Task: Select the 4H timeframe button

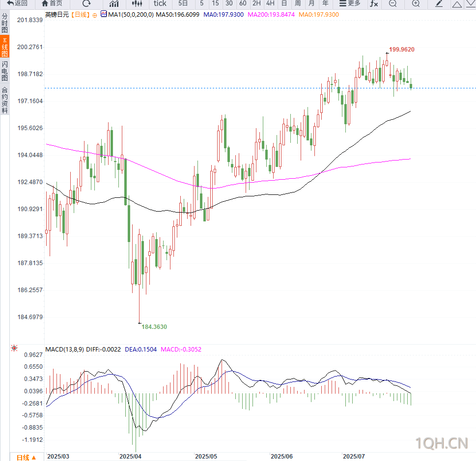Action: (x=270, y=3)
